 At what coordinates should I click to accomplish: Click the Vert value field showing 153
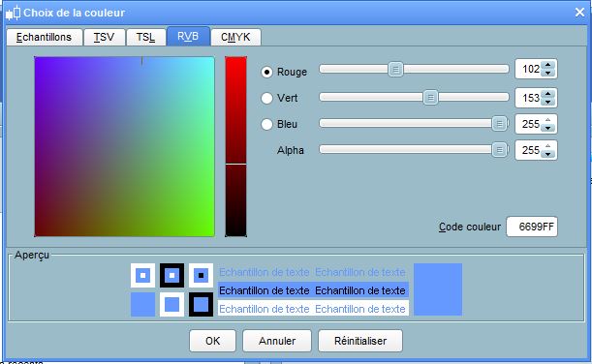(x=529, y=98)
